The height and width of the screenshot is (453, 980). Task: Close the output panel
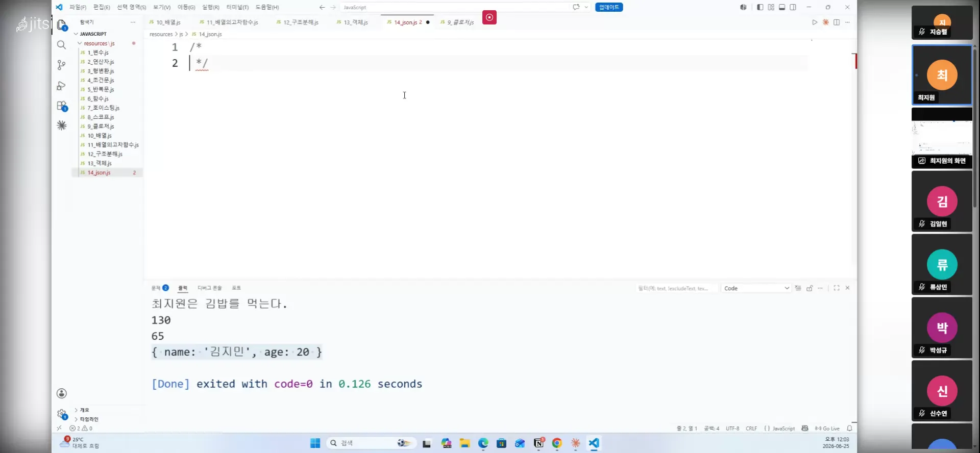847,288
